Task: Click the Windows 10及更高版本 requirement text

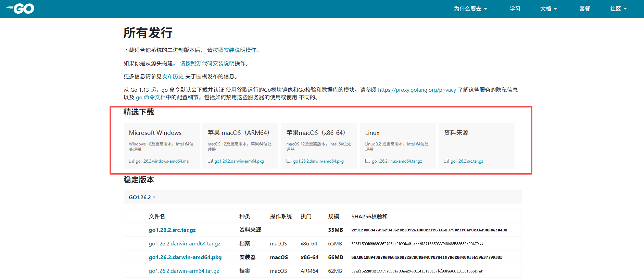Action: pos(161,147)
